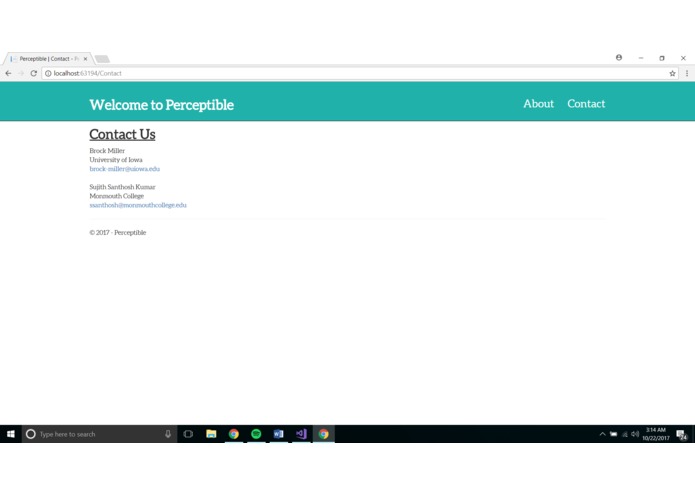Open the Welcome to Perceptible home link
Screen dimensions: 695x494
pyautogui.click(x=161, y=105)
